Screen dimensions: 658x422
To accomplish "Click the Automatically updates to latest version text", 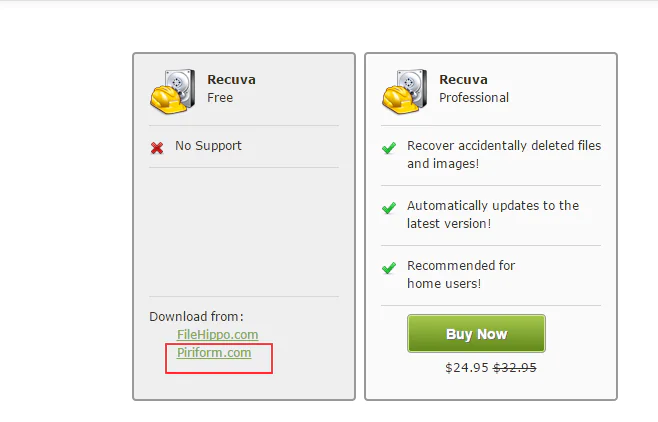I will tap(492, 215).
